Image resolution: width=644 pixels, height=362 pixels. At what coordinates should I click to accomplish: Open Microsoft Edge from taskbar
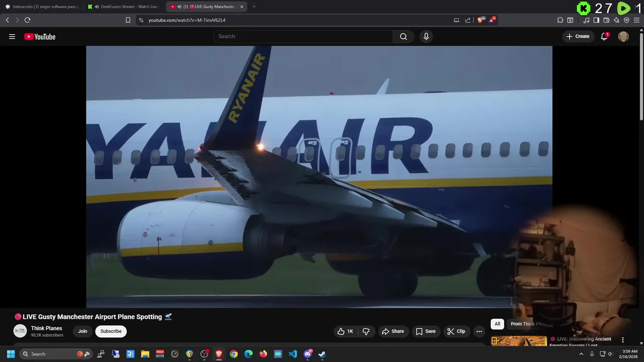[249, 354]
